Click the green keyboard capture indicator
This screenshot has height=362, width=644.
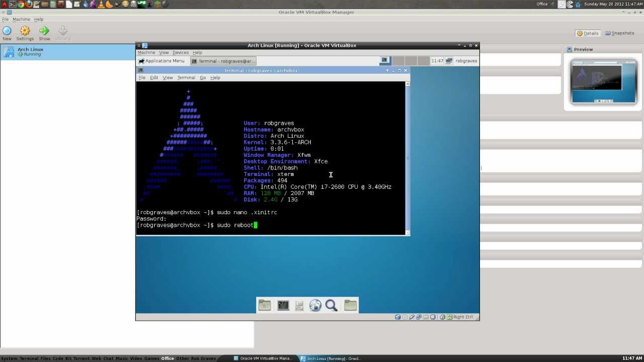(x=449, y=317)
